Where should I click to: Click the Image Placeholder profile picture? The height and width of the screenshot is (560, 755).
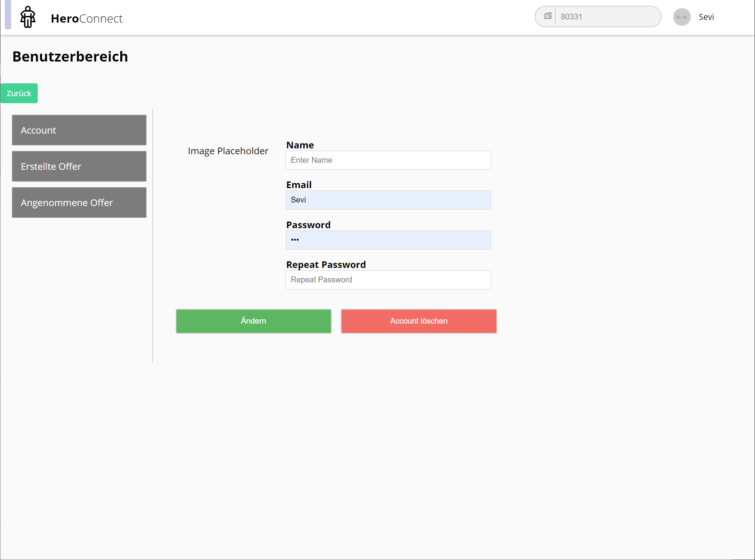228,151
